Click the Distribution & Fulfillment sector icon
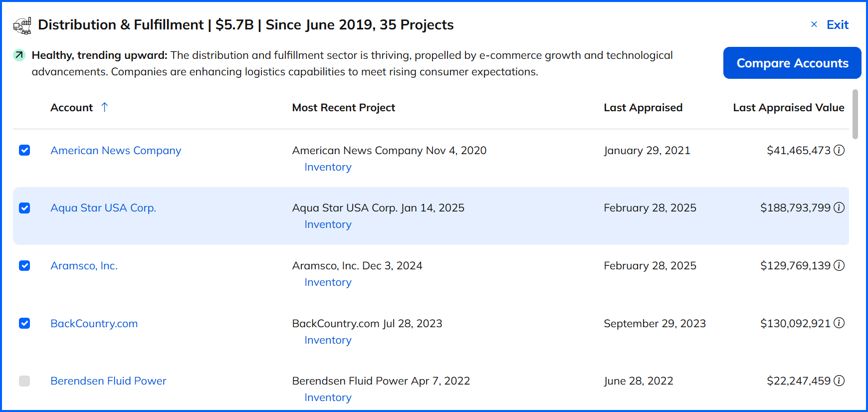This screenshot has width=868, height=412. 22,25
